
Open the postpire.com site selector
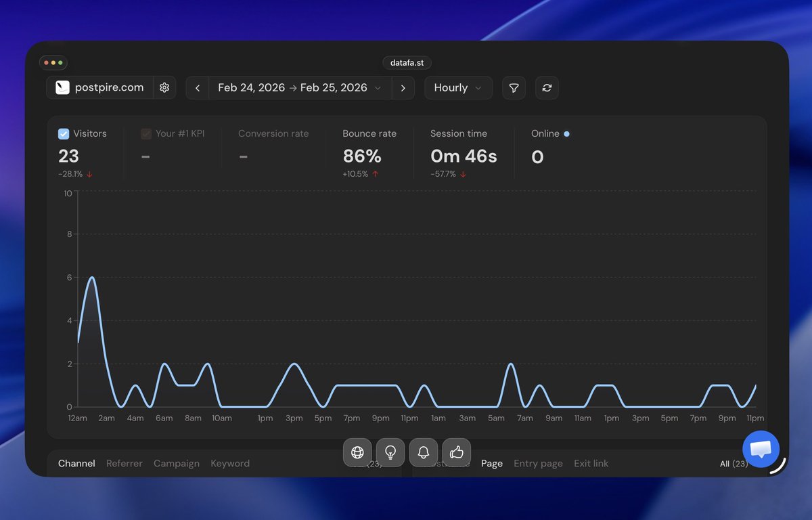(100, 87)
